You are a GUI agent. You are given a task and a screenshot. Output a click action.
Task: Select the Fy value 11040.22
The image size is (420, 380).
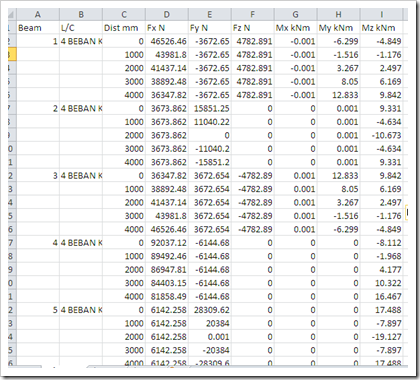coord(210,122)
